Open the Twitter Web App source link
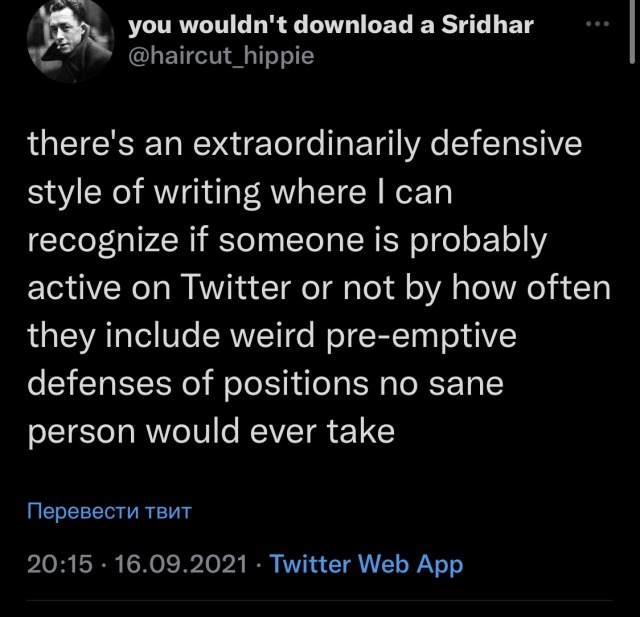Viewport: 640px width, 617px height. click(367, 564)
